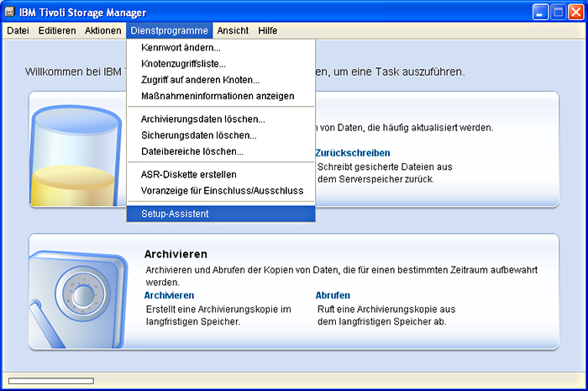Select Sicherungsdaten löschen option

pyautogui.click(x=198, y=135)
